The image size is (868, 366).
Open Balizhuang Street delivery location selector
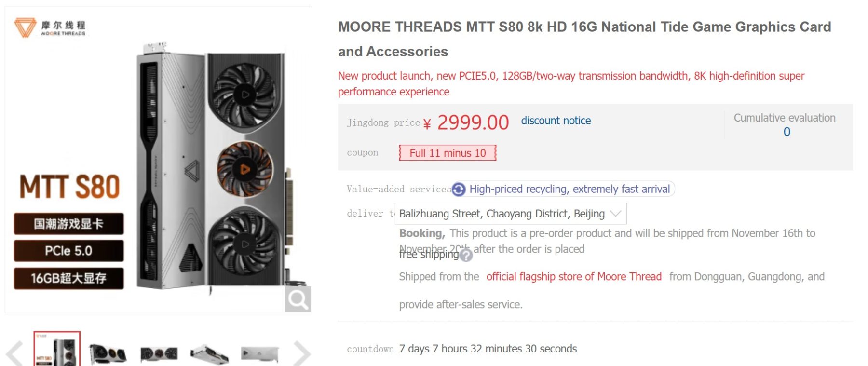click(502, 214)
